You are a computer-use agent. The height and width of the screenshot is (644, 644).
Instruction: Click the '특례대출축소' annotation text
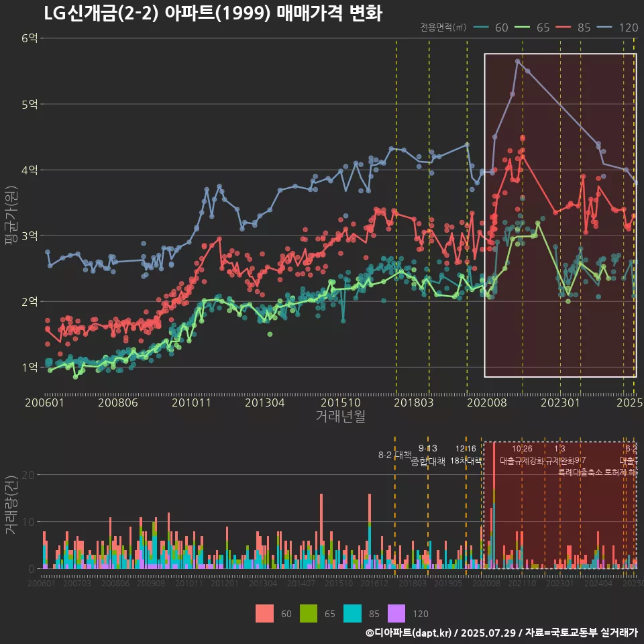580,472
